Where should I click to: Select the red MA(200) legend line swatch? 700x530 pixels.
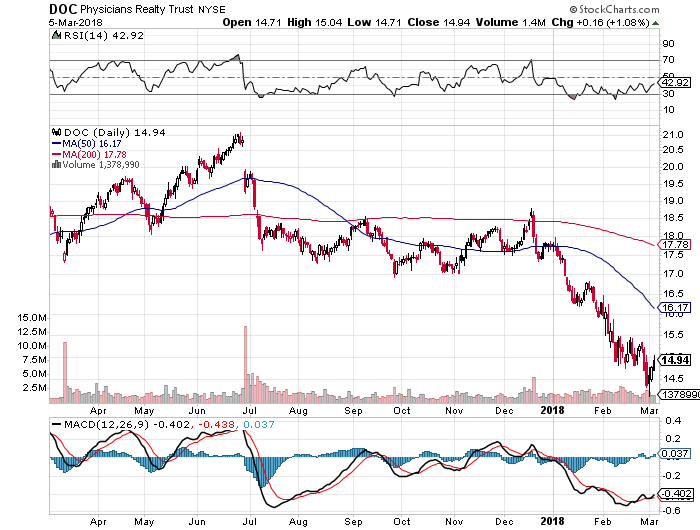[x=56, y=154]
